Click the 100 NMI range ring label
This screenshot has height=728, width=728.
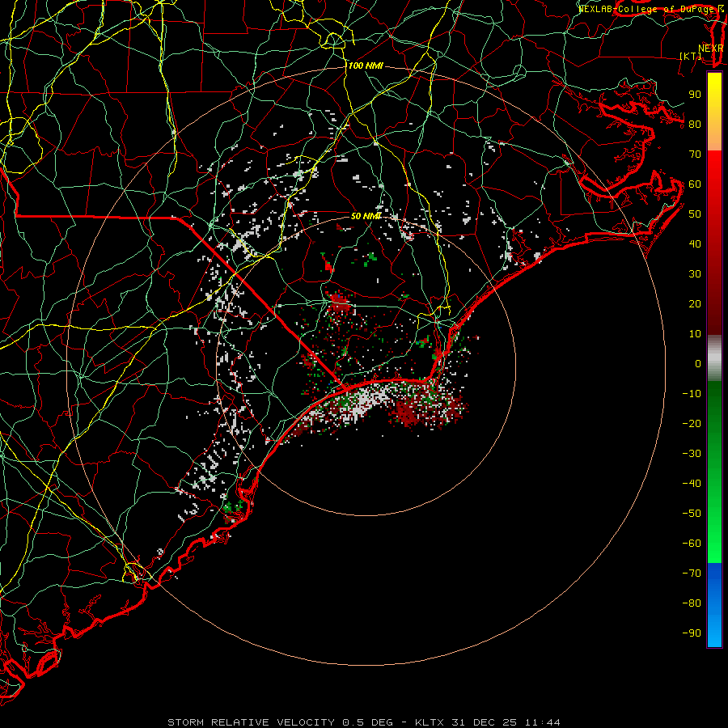click(366, 66)
